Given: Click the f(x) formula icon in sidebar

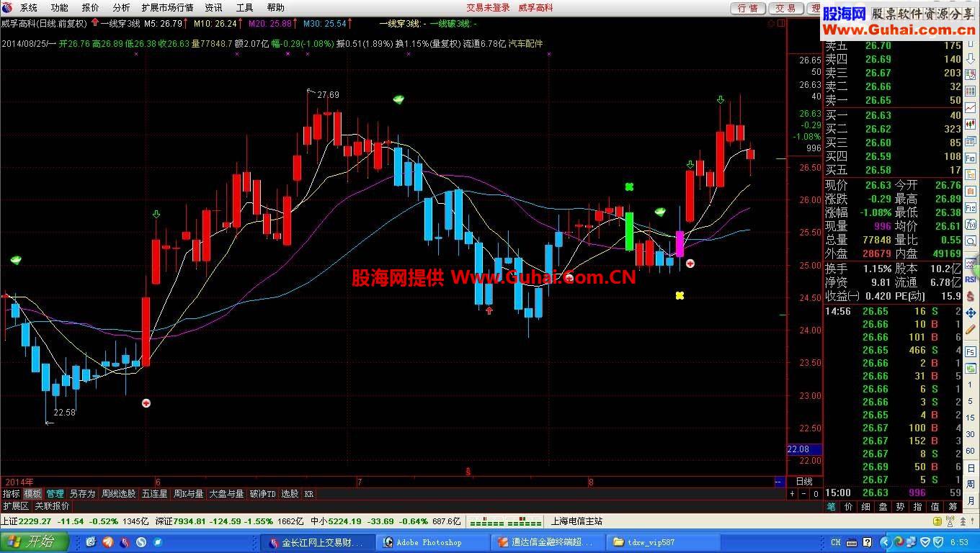Looking at the screenshot, I should [x=971, y=225].
